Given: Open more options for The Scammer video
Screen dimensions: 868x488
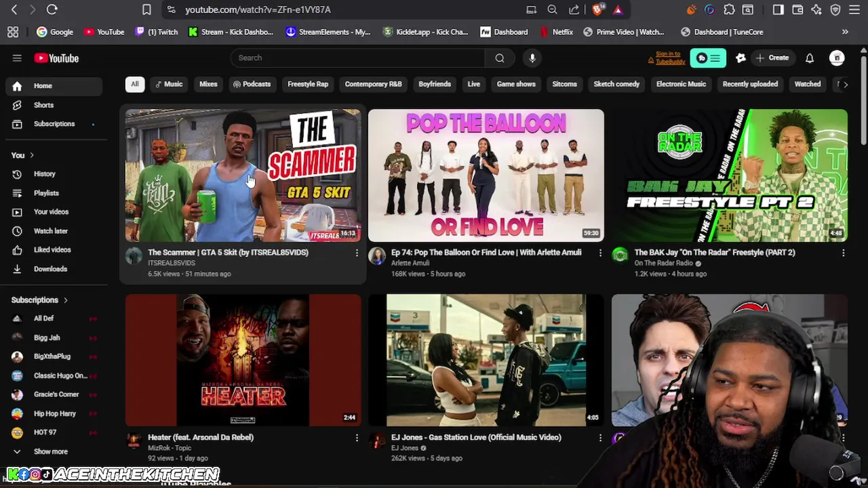Looking at the screenshot, I should [357, 253].
